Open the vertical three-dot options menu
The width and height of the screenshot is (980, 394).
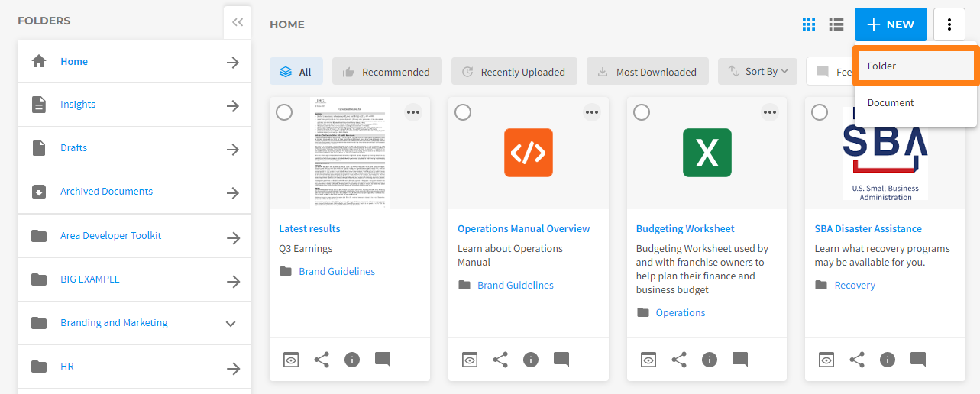pos(949,25)
